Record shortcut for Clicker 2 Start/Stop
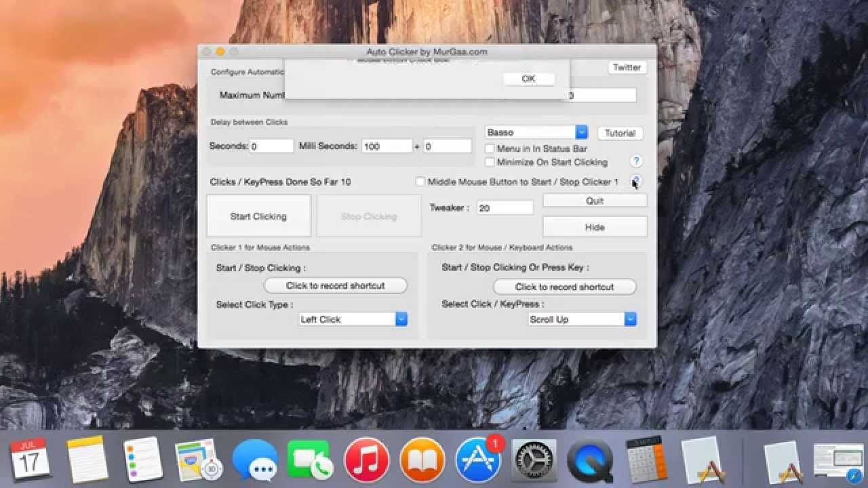 [565, 287]
